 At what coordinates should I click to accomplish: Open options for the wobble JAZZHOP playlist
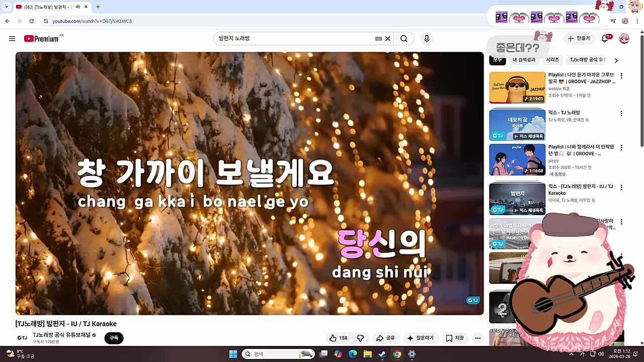pos(621,76)
